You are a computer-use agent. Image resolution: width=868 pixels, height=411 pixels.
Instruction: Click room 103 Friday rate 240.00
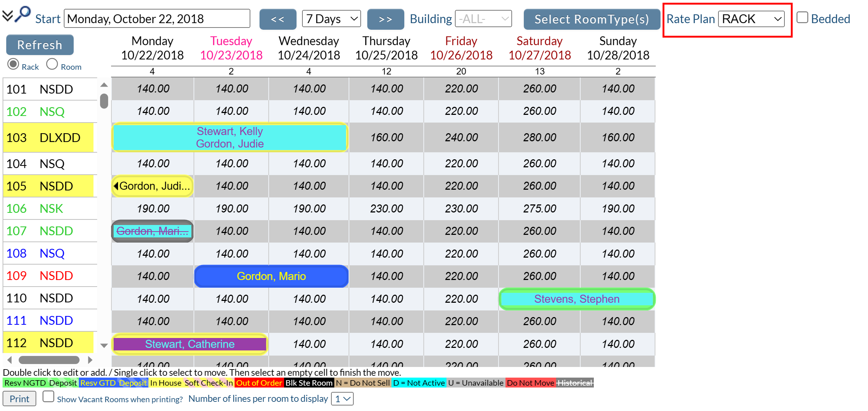(461, 138)
